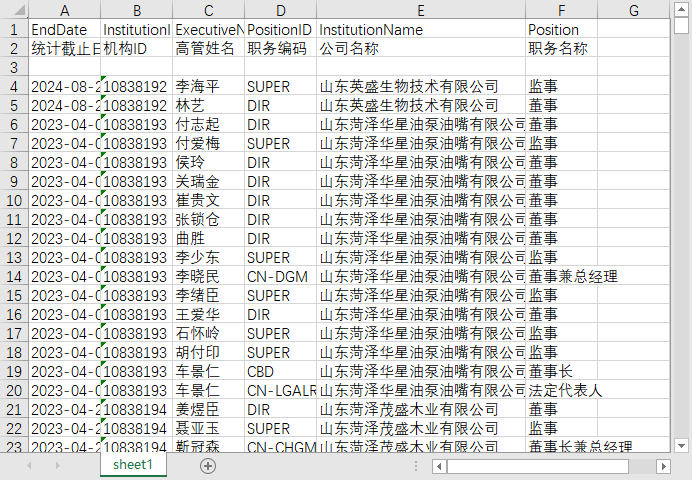The height and width of the screenshot is (480, 692).
Task: Click the cell labeled 职务编码
Action: pos(280,49)
